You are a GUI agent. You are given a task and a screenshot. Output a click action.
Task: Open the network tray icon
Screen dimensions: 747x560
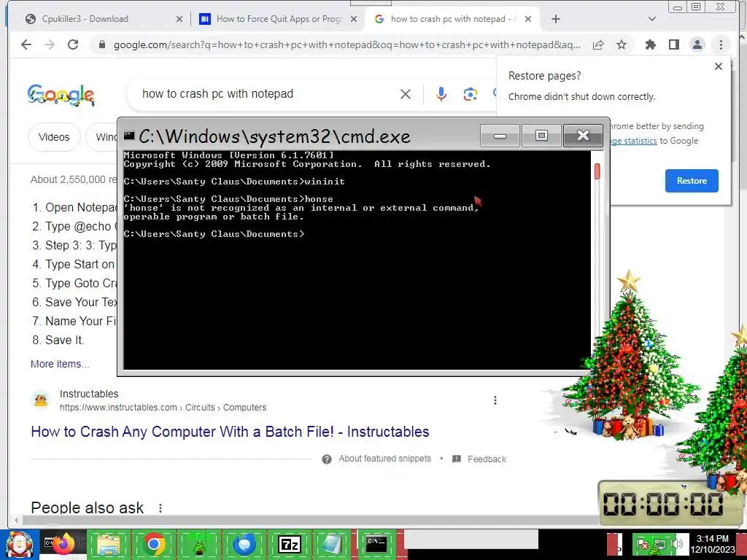point(659,543)
